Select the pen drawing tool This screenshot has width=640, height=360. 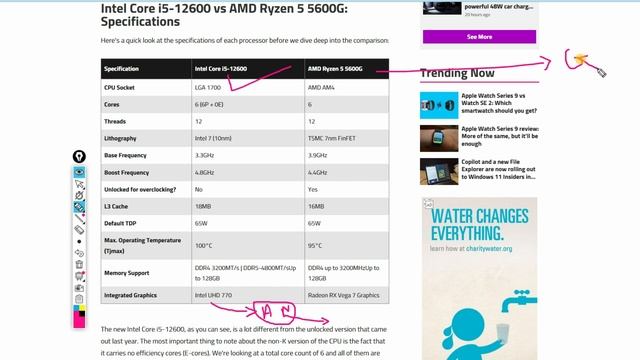pyautogui.click(x=79, y=196)
